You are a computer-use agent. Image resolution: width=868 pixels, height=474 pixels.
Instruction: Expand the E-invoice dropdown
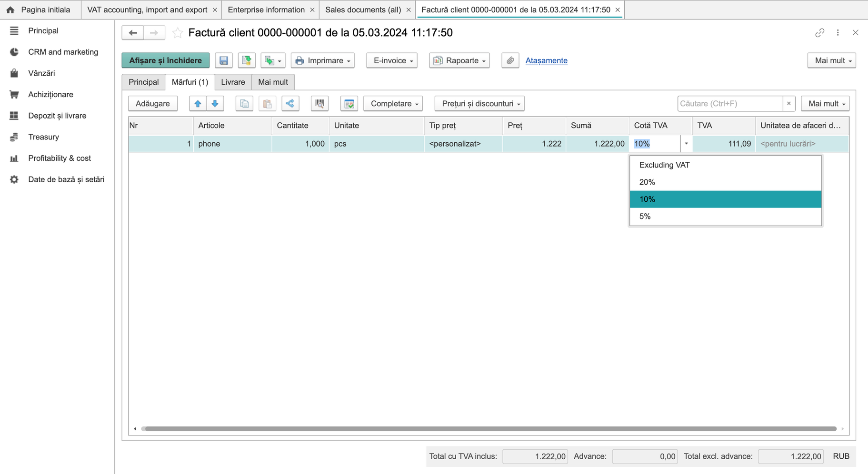pos(392,60)
